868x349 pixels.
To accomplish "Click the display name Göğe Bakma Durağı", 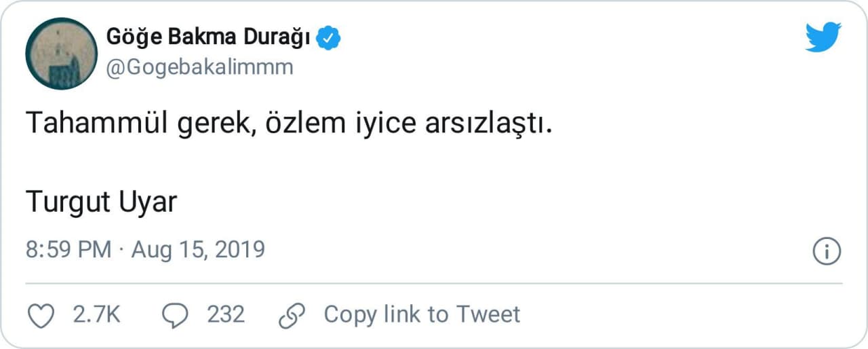I will click(209, 38).
